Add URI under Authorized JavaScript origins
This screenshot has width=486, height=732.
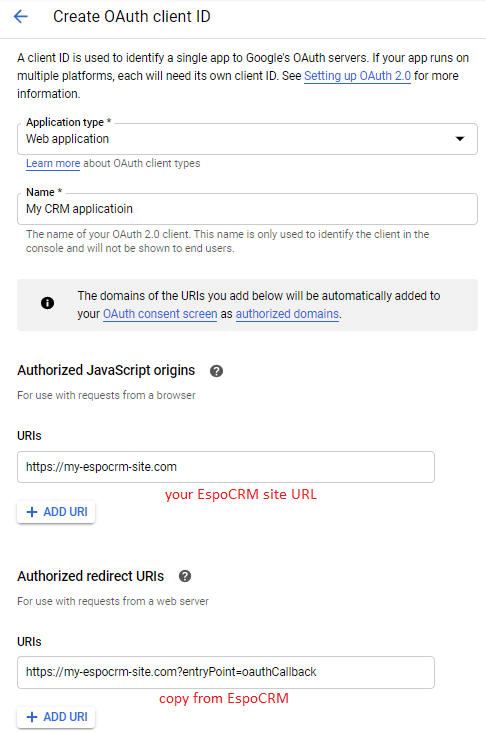pos(56,512)
